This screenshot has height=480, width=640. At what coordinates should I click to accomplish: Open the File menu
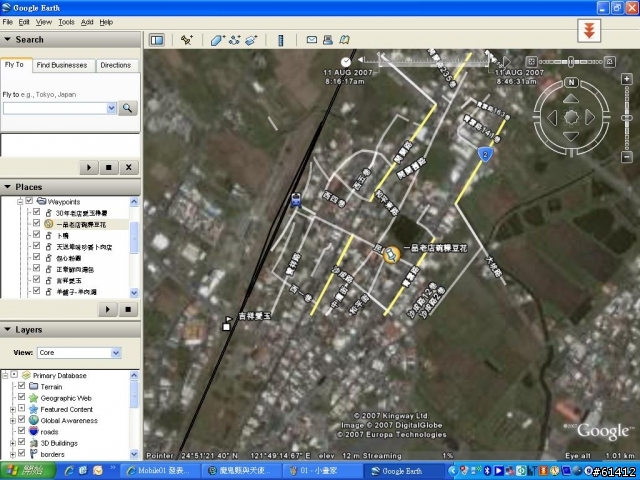pos(7,22)
